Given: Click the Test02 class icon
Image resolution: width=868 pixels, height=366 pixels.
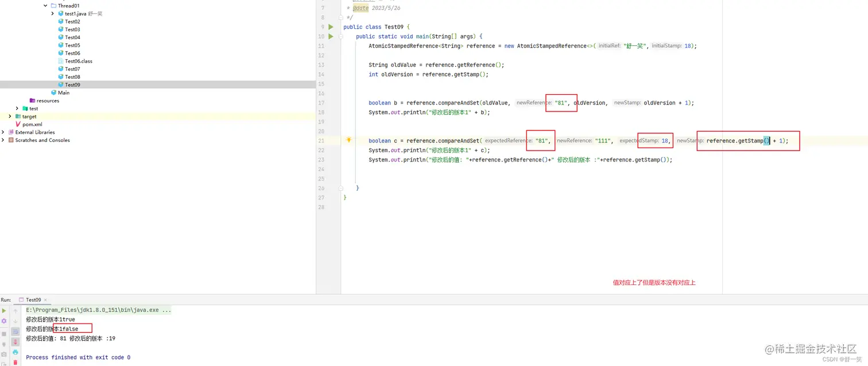Looking at the screenshot, I should (x=61, y=21).
